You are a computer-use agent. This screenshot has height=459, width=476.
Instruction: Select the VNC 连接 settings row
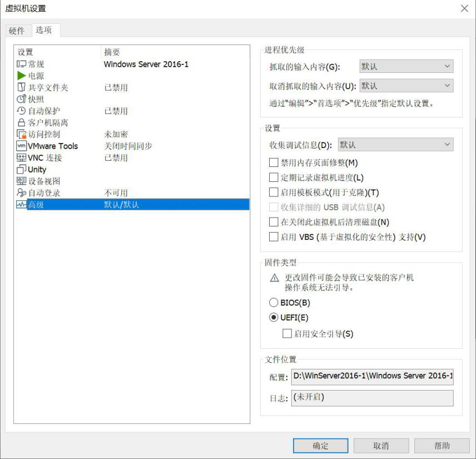point(132,157)
